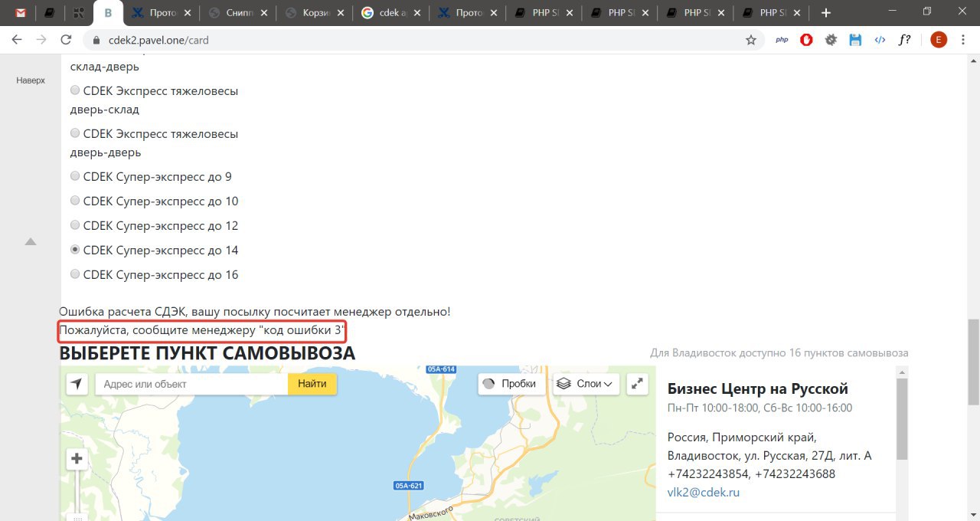Screen dimensions: 980x521
Task: Click the pickup list scrollbar
Action: (902, 418)
